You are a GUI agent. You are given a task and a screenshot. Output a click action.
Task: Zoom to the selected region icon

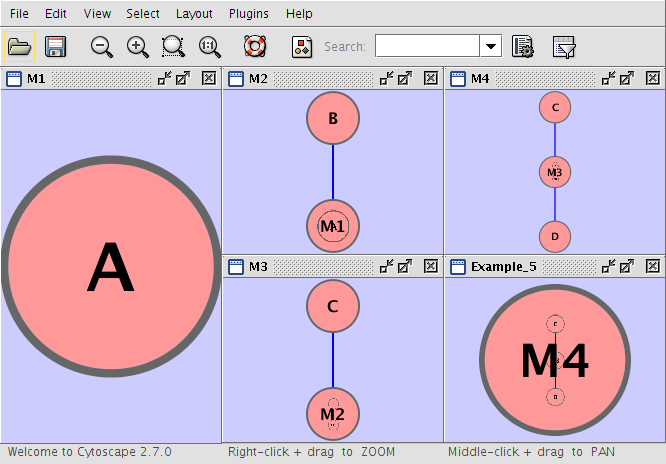click(x=174, y=47)
